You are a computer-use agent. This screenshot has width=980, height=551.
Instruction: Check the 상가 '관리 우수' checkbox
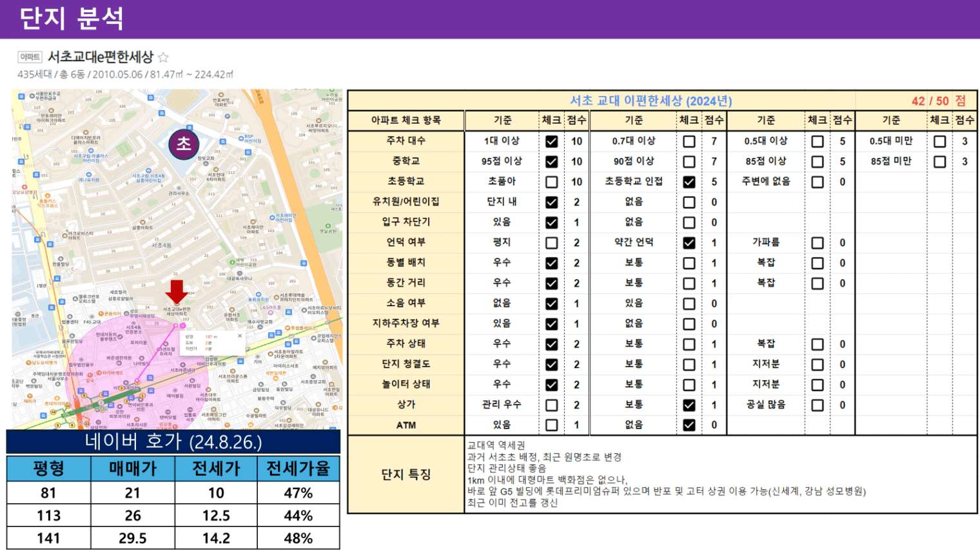(x=551, y=405)
